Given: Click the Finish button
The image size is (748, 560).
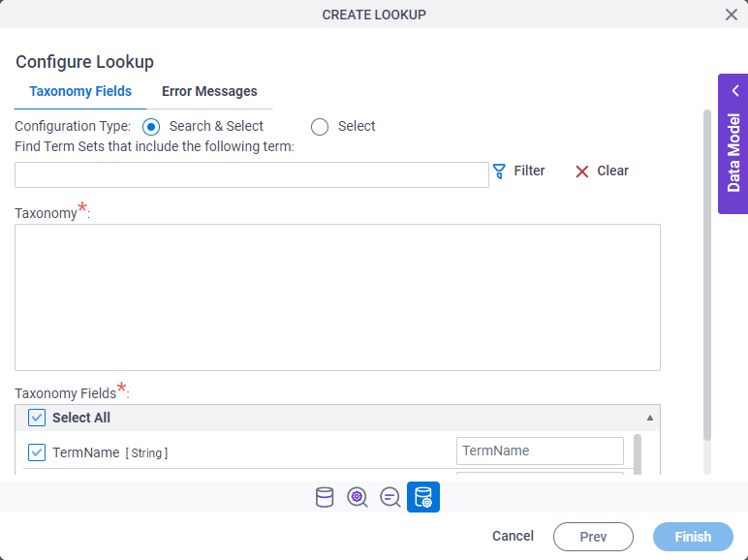Looking at the screenshot, I should point(693,537).
